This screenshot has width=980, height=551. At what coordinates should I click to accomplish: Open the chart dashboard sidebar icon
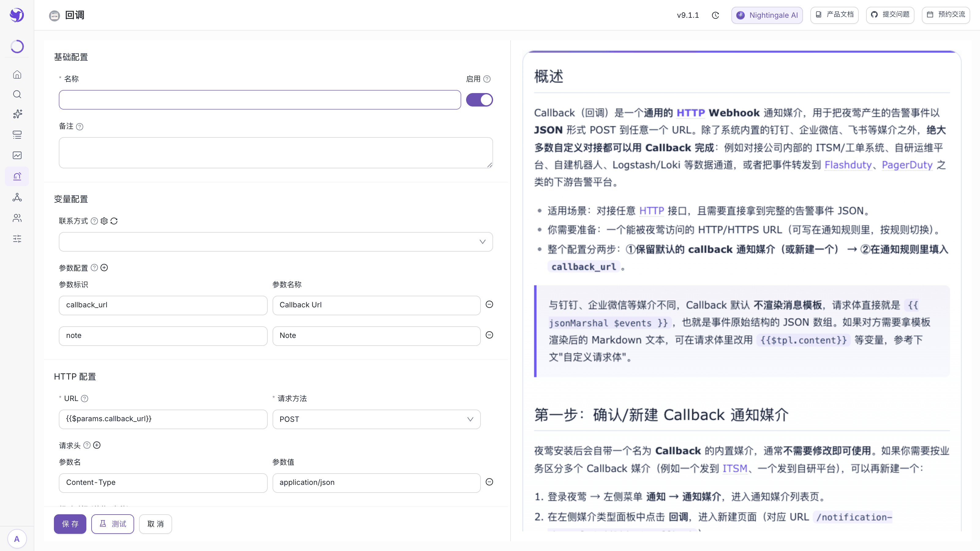tap(17, 155)
